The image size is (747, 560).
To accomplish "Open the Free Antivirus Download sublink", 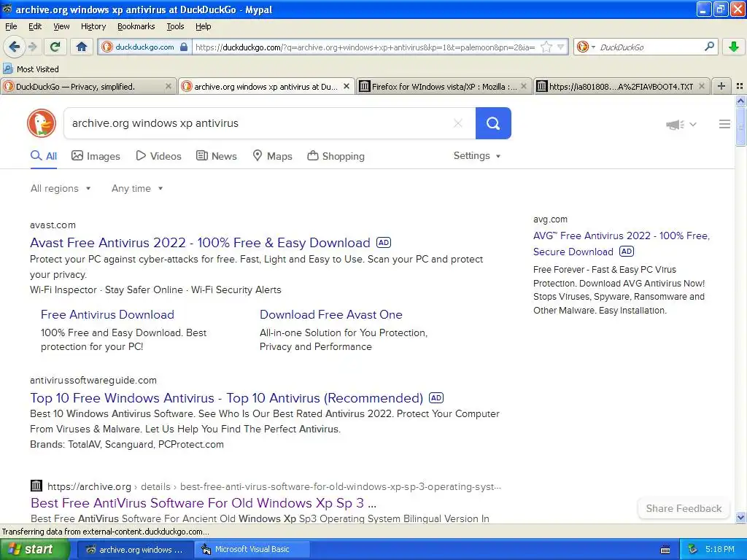I will tap(108, 314).
